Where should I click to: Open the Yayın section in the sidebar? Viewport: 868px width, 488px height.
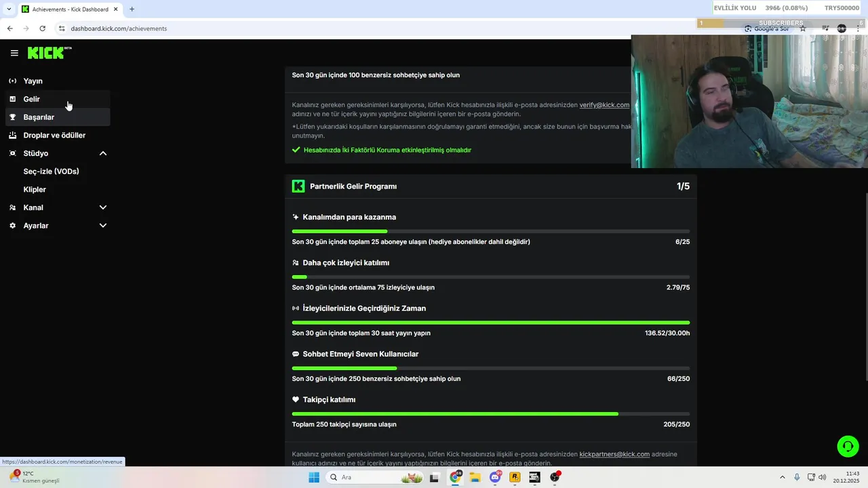pos(58,81)
